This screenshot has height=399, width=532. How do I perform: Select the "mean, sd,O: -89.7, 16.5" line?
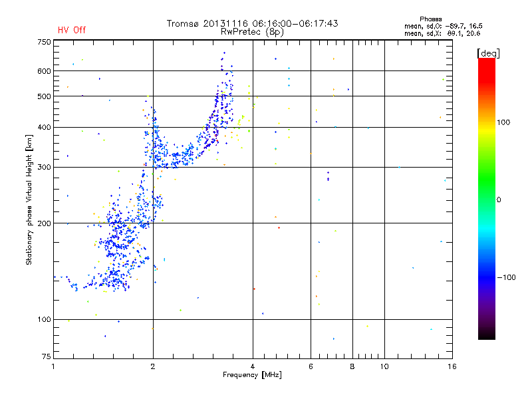[x=443, y=27]
